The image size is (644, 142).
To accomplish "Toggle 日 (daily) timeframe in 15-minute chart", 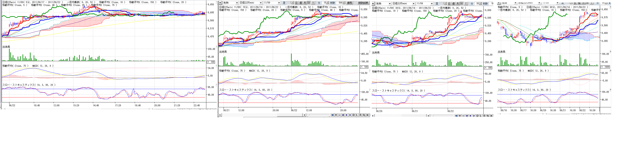I will point(296,3).
